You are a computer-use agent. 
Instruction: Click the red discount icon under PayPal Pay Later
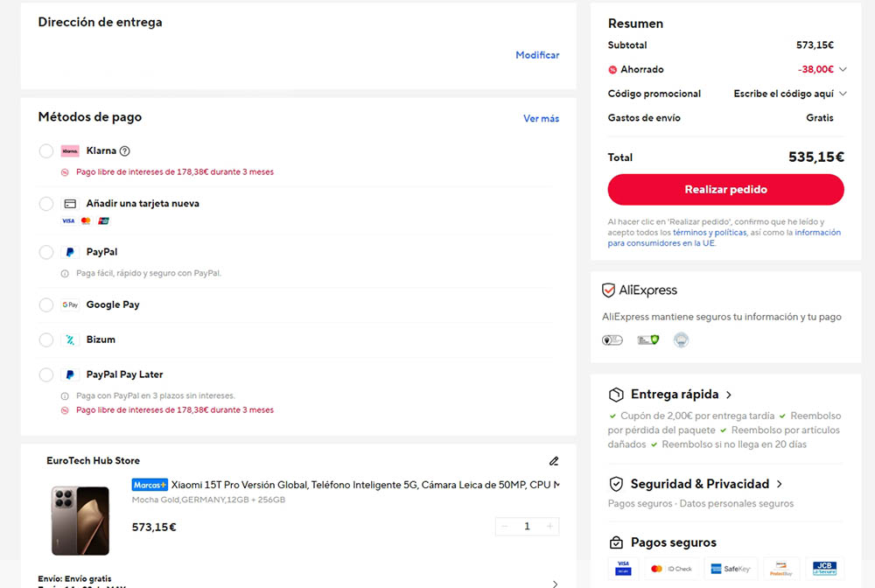pyautogui.click(x=65, y=410)
